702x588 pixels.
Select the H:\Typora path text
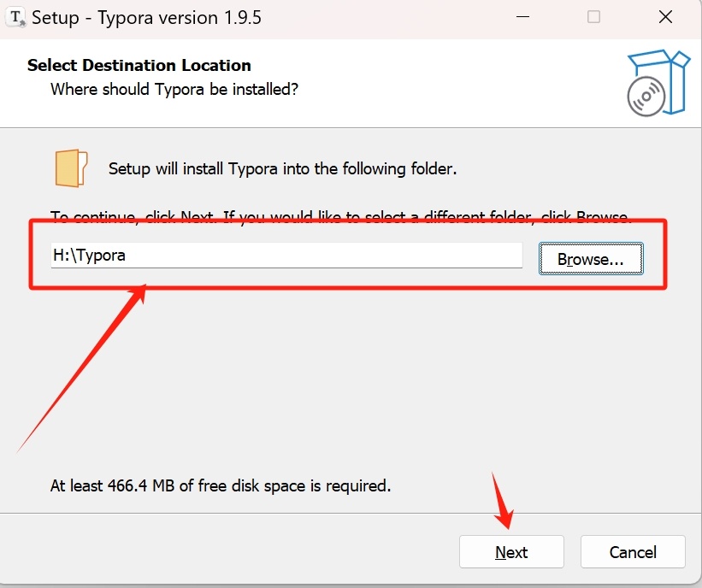point(88,255)
